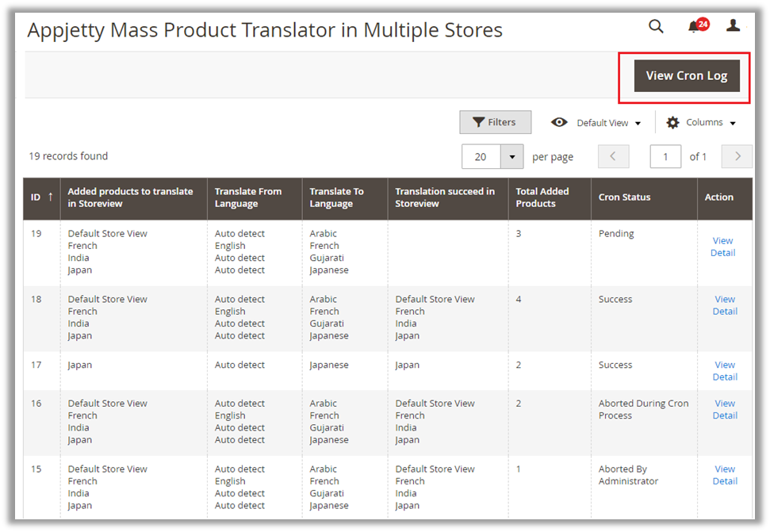Open the Columns gear dropdown
The height and width of the screenshot is (532, 770).
701,123
